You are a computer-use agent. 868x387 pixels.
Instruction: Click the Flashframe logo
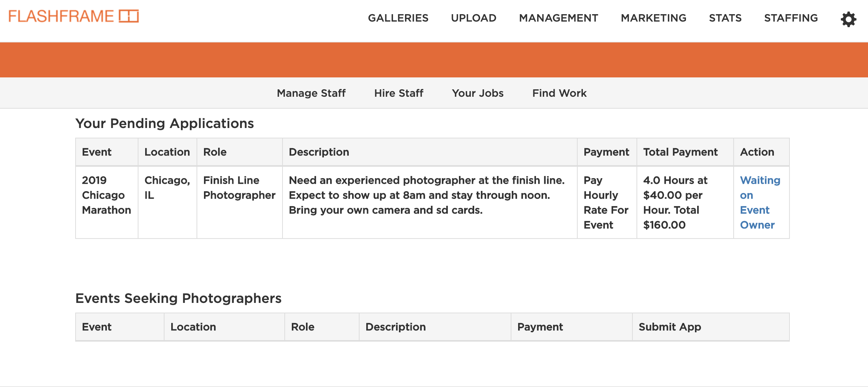coord(74,16)
